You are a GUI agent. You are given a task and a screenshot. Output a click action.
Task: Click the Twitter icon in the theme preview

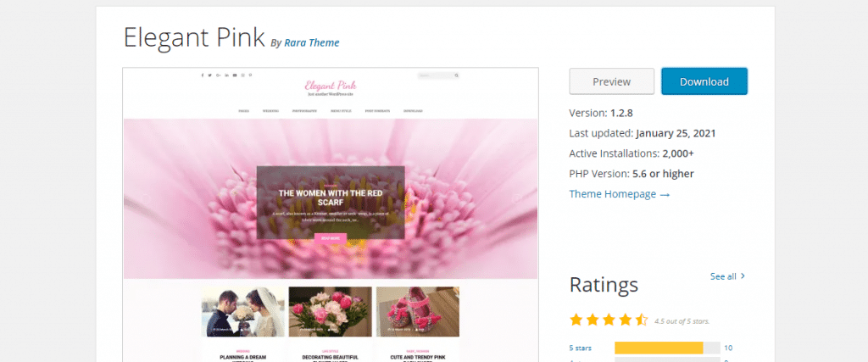coord(210,75)
